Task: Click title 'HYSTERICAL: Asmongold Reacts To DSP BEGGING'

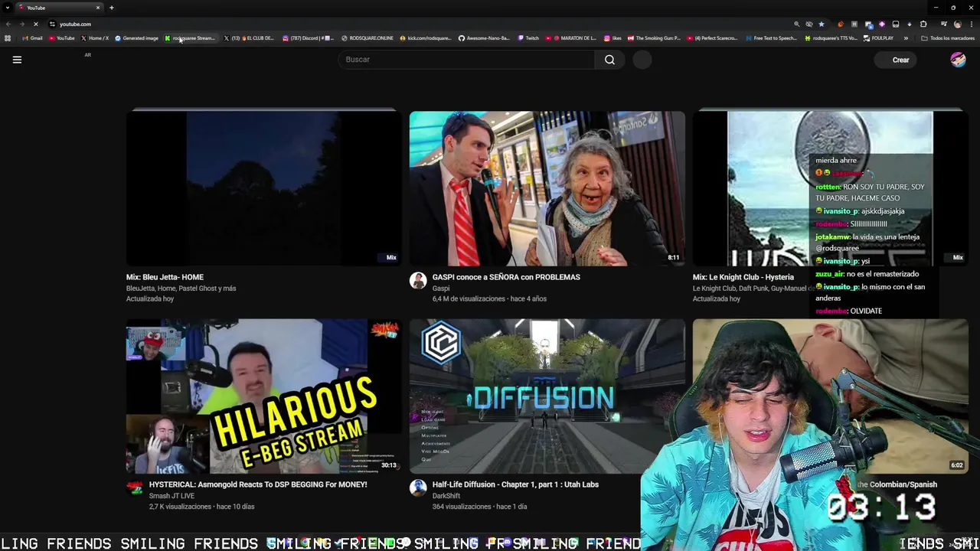Action: (x=258, y=484)
